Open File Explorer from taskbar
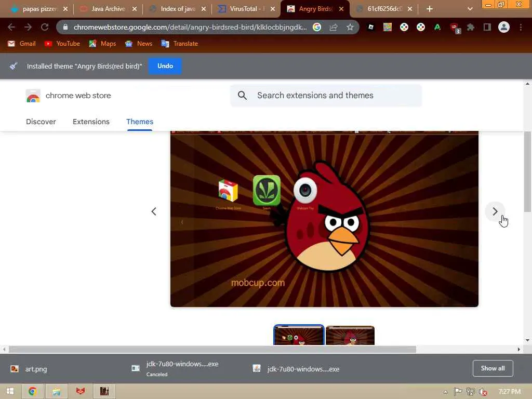Image resolution: width=532 pixels, height=399 pixels. click(56, 391)
